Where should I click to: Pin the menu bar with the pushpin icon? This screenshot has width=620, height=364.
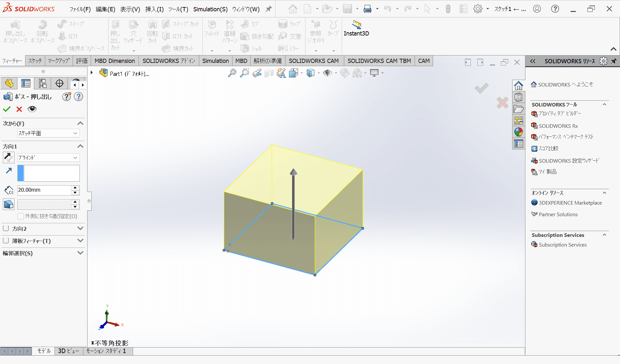coord(269,9)
